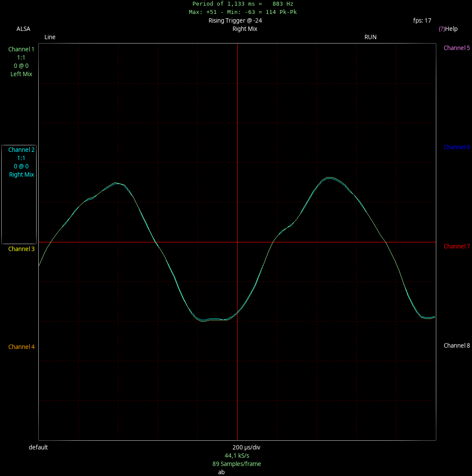472x476 pixels.
Task: Click the Right Mix trigger channel label
Action: (x=245, y=29)
